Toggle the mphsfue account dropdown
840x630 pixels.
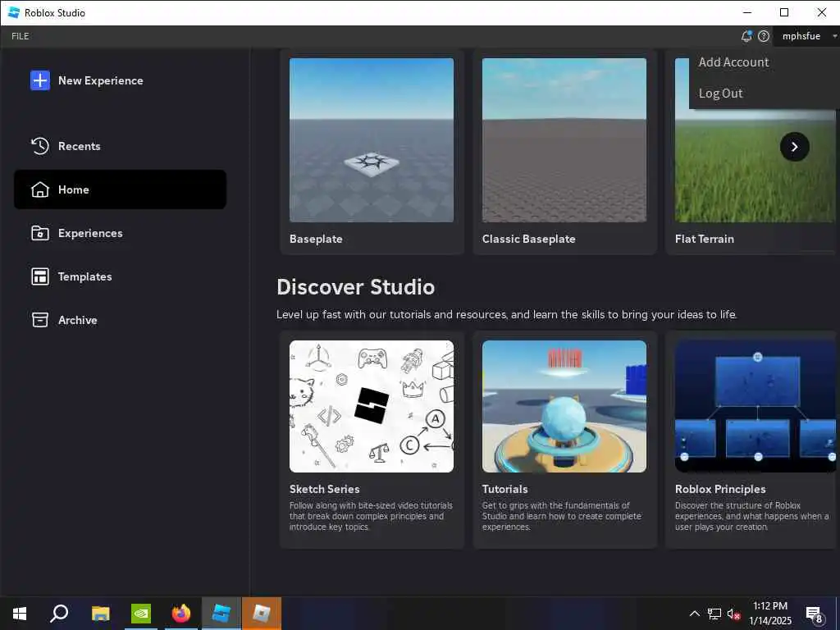(806, 36)
